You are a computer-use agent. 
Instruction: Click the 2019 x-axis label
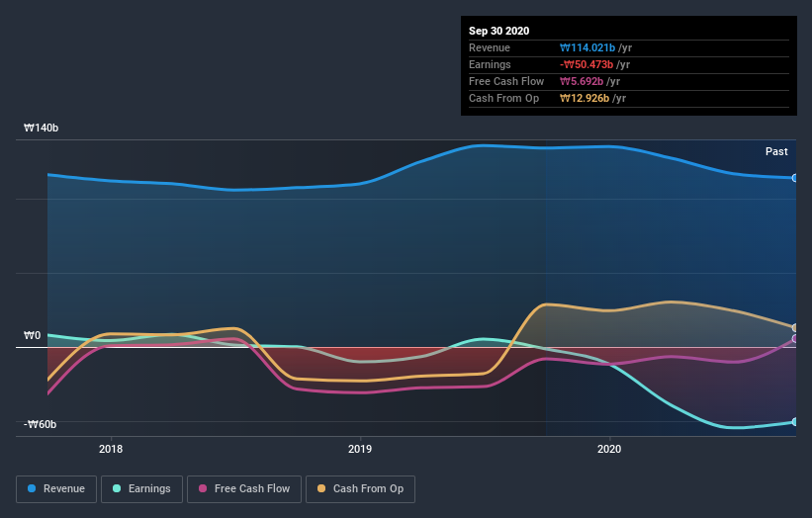[360, 449]
